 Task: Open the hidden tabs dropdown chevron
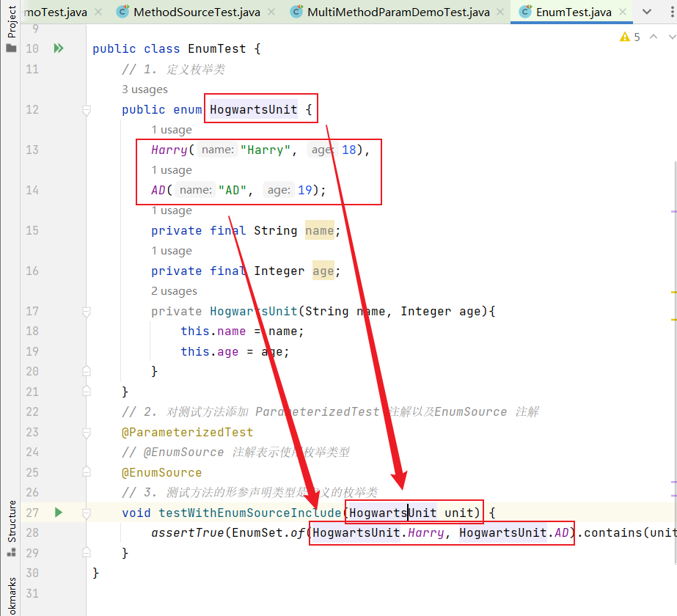point(647,12)
